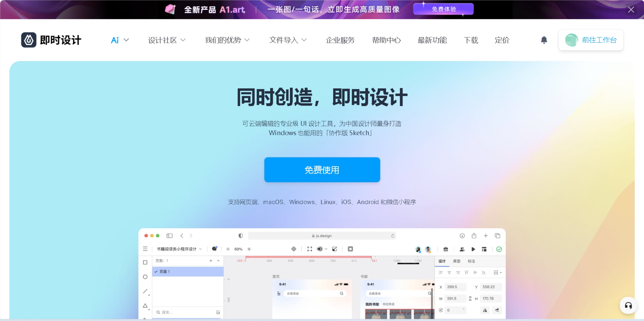644x321 pixels.
Task: Click the flip vertical icon in preview
Action: (x=497, y=310)
